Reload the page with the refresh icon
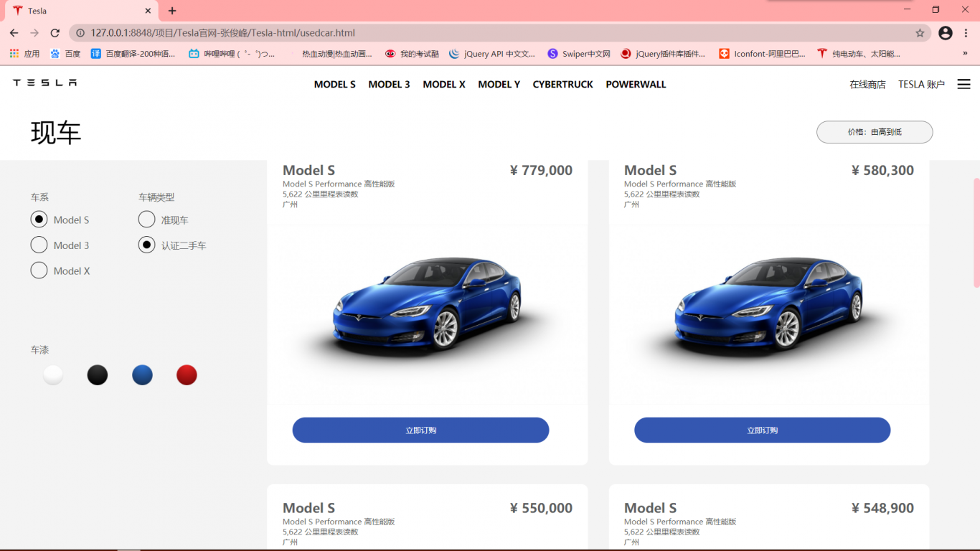The image size is (980, 551). [x=55, y=33]
